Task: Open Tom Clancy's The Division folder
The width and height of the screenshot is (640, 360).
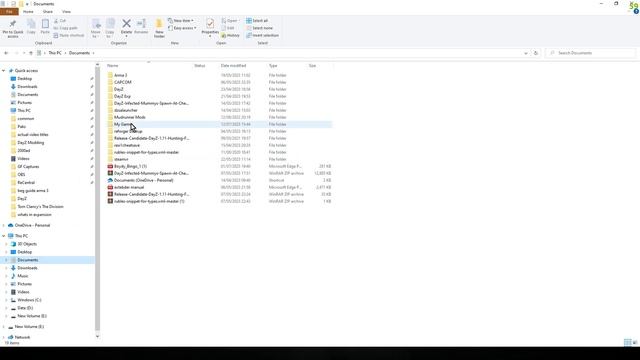Action: [40, 207]
